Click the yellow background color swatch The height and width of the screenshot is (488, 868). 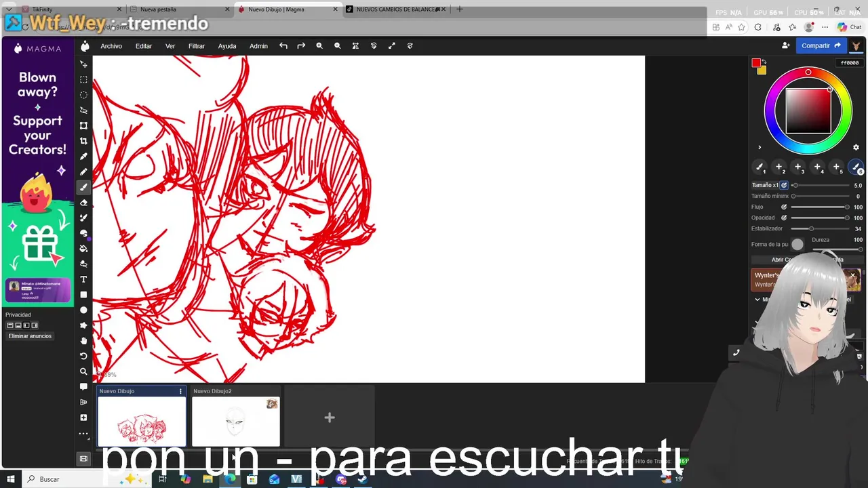pyautogui.click(x=762, y=70)
